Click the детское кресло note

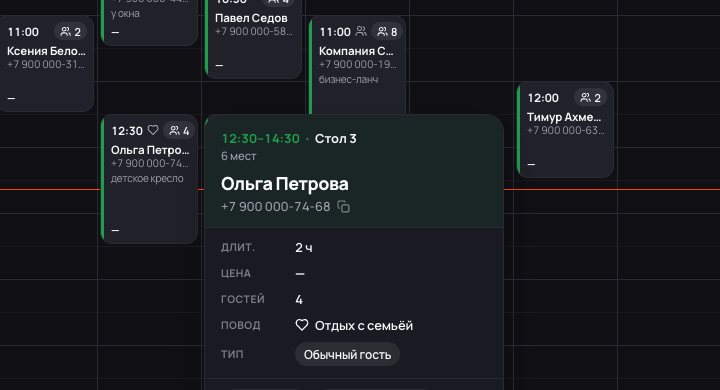[147, 179]
